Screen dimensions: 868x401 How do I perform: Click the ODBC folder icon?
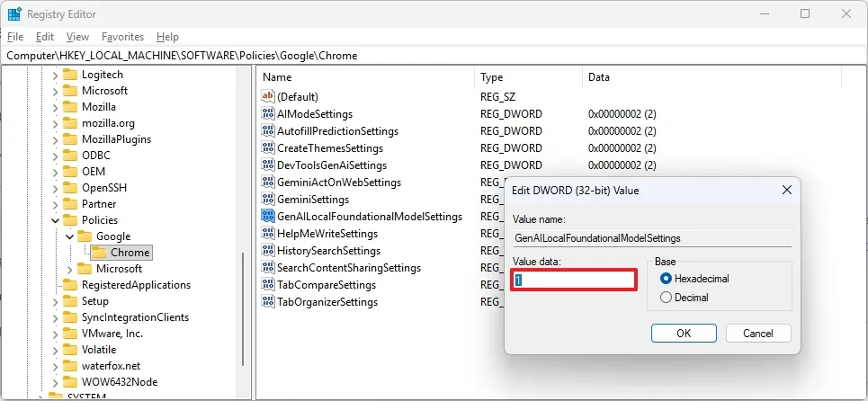tap(70, 156)
